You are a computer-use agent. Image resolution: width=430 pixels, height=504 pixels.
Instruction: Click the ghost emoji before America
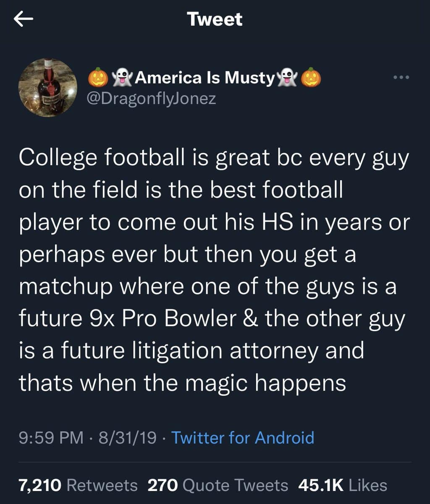point(122,77)
